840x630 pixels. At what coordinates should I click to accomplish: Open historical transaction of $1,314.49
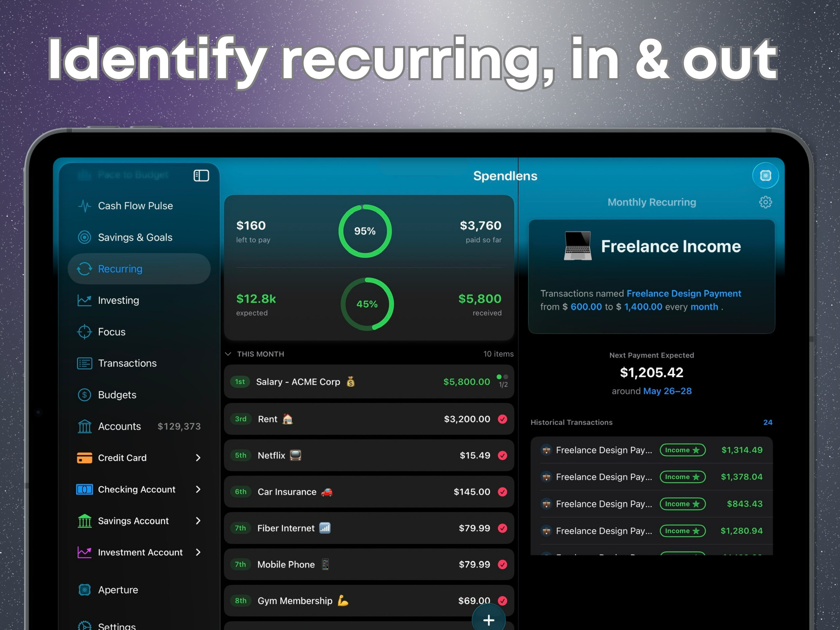pyautogui.click(x=651, y=450)
